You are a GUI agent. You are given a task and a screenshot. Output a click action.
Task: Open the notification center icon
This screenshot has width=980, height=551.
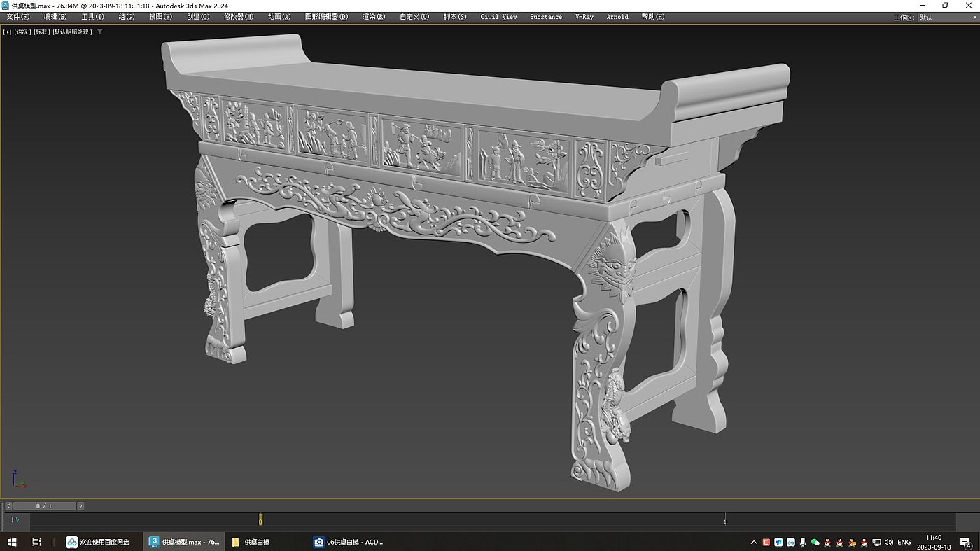pos(966,542)
